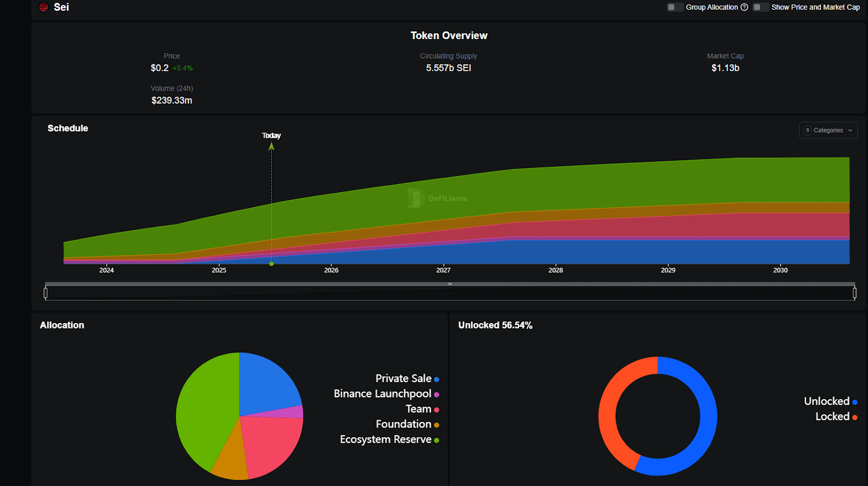Click the 2028 label on the chart axis
868x486 pixels.
click(556, 270)
